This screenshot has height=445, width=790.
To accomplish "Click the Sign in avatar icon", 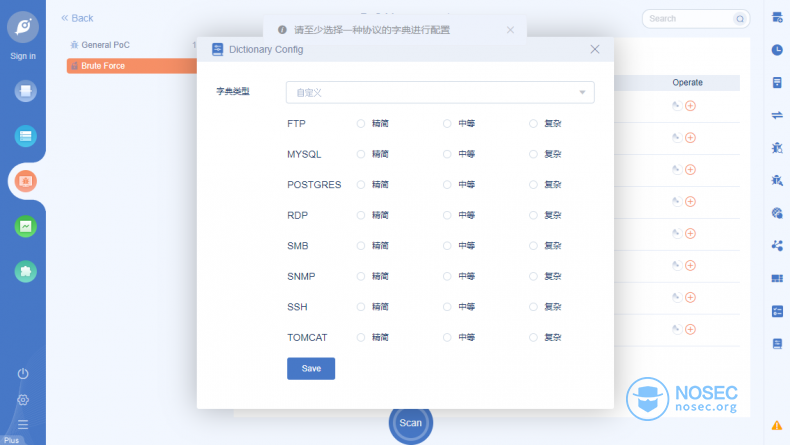I will 23,26.
